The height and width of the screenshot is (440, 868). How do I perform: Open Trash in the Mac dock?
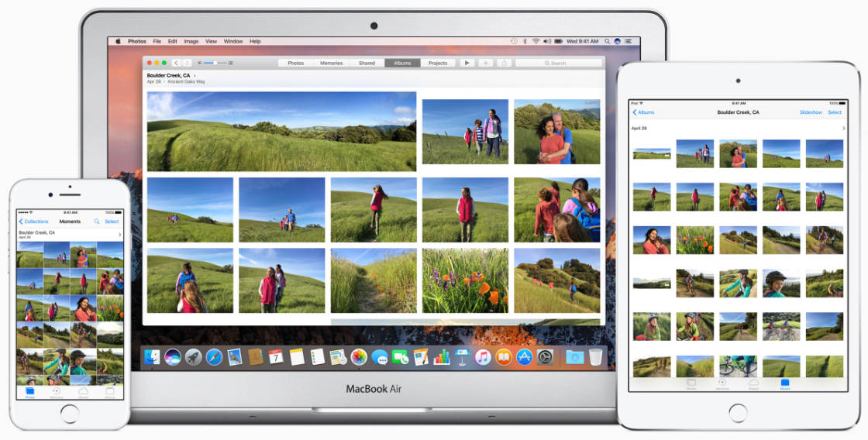click(595, 357)
